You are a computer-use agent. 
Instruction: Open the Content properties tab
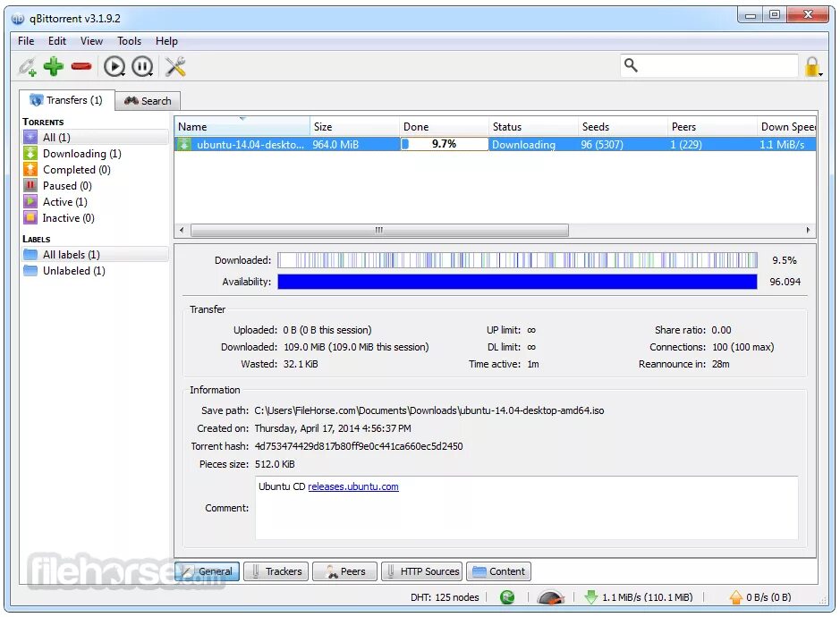(499, 571)
